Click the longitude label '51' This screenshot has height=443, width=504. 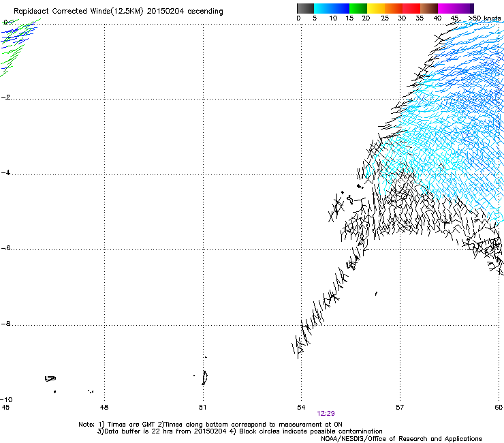202,408
